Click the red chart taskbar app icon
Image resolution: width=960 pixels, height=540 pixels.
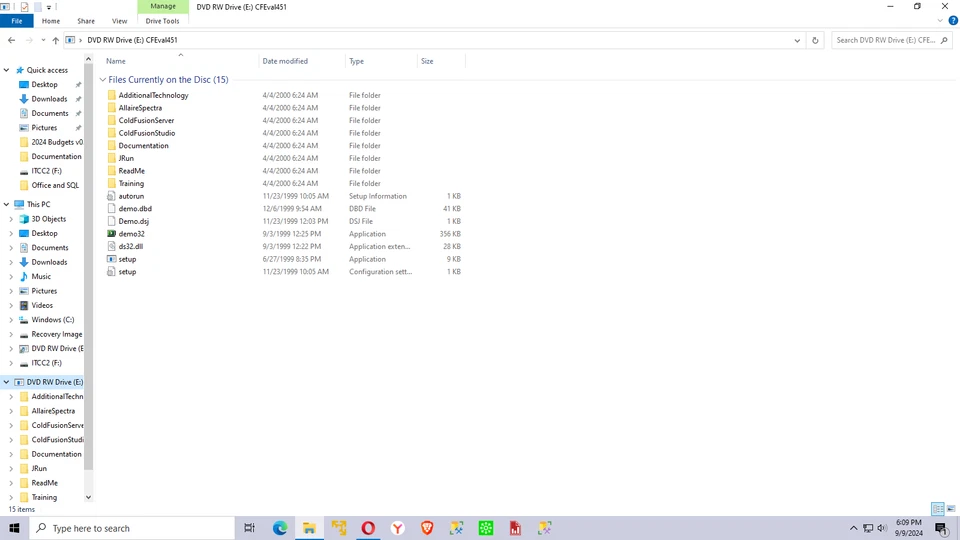[x=515, y=528]
